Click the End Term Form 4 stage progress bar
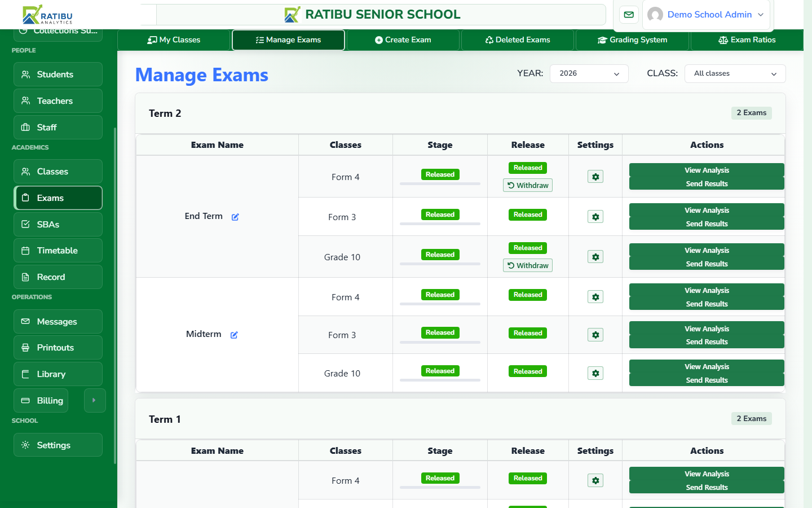The width and height of the screenshot is (812, 508). pyautogui.click(x=440, y=184)
